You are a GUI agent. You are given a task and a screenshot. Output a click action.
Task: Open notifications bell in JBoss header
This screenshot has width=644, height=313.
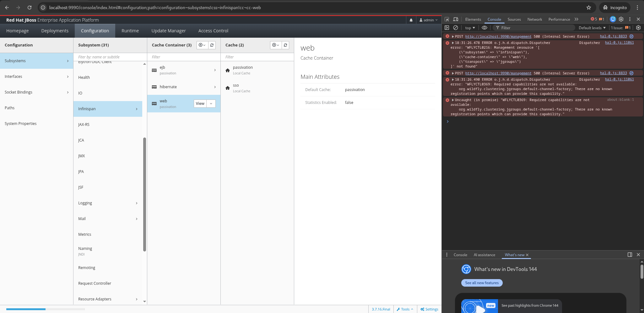click(411, 20)
